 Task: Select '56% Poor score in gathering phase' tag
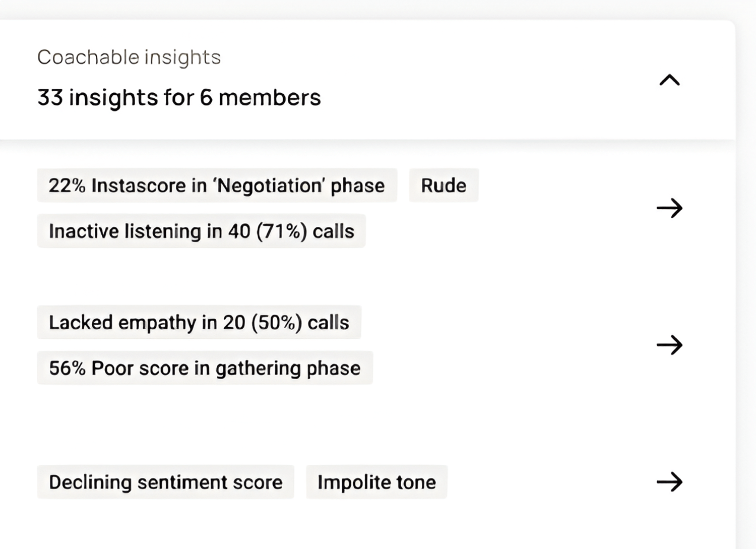point(205,368)
